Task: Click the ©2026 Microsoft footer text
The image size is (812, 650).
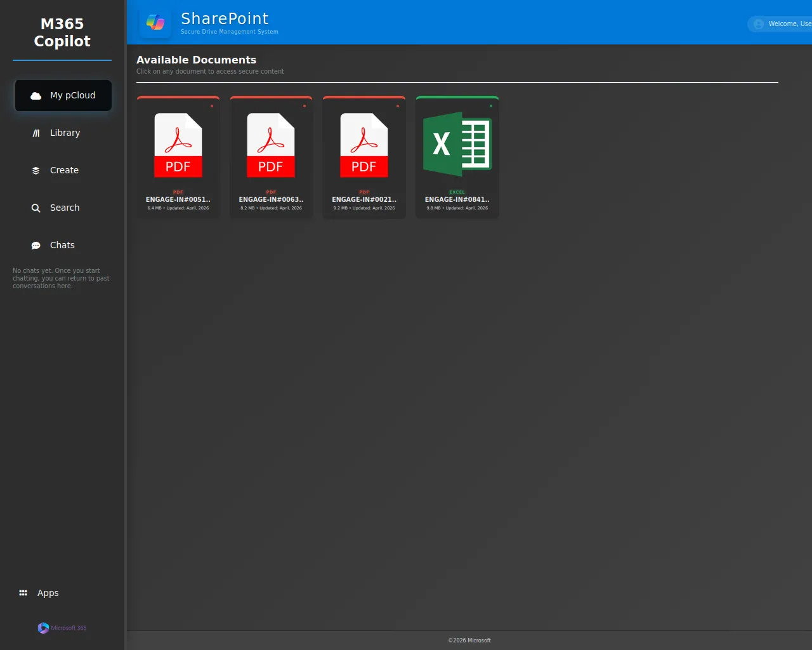Action: [x=469, y=640]
